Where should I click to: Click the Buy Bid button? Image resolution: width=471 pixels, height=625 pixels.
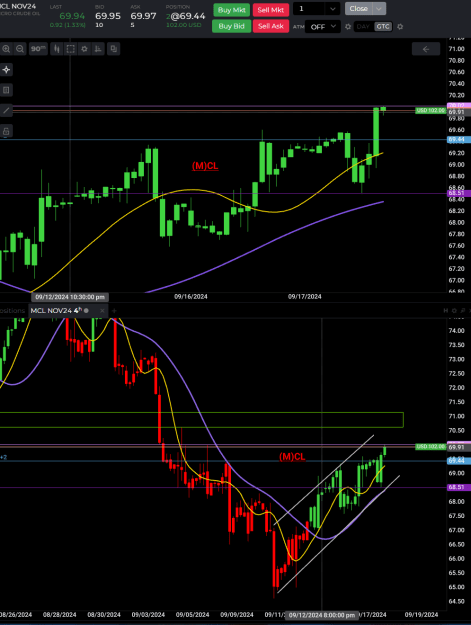click(232, 26)
